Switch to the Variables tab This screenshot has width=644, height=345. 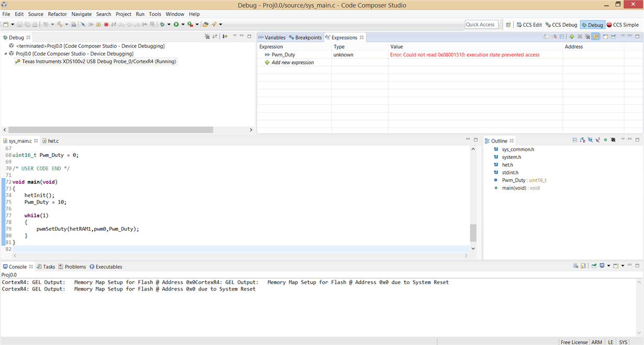click(272, 37)
